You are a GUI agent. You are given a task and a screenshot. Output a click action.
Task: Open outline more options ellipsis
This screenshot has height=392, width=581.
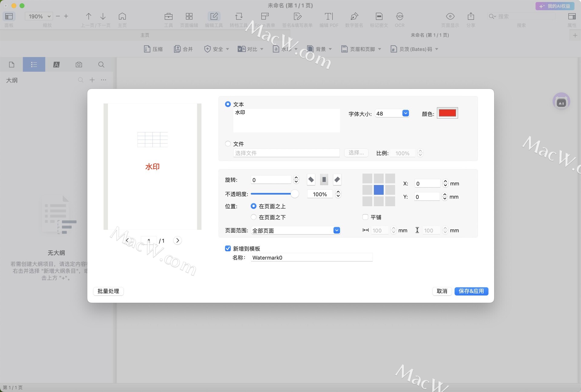coord(103,80)
